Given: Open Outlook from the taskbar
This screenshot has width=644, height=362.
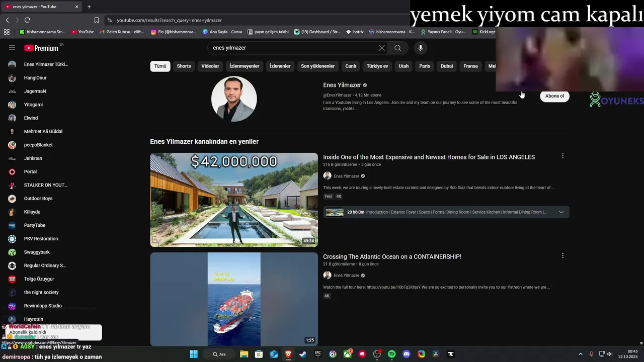Looking at the screenshot, I should coord(274,354).
